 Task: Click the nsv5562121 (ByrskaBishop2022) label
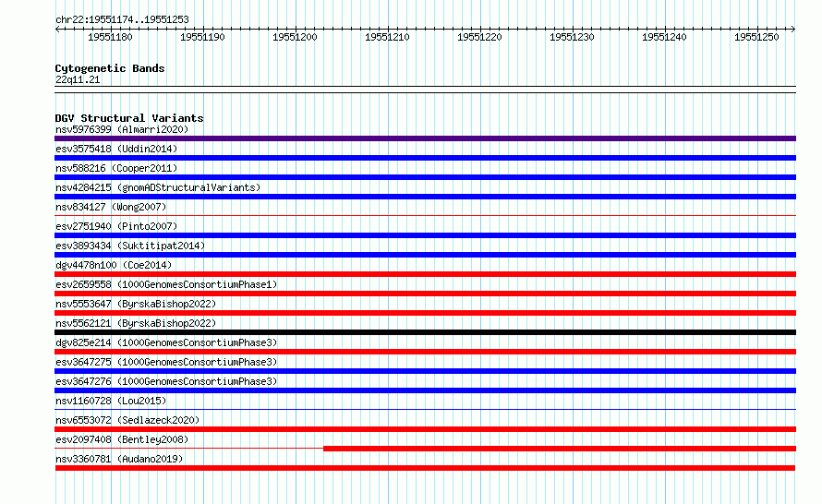[136, 323]
